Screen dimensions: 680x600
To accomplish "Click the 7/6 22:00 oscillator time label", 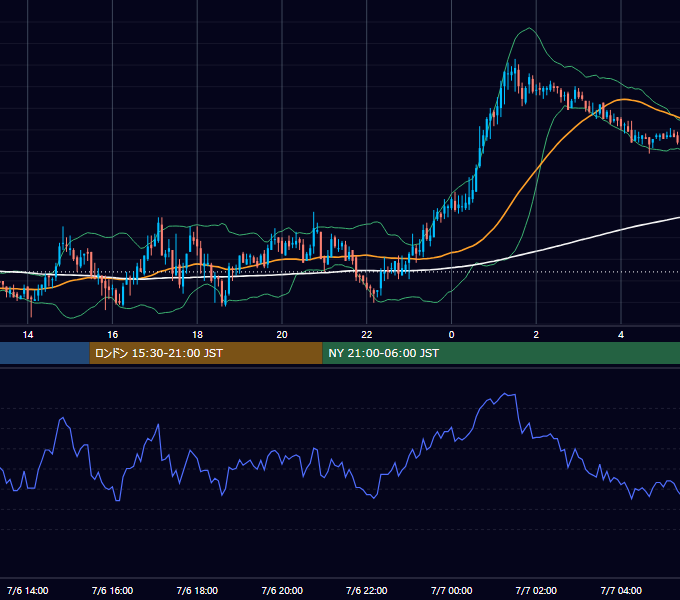I will coord(367,590).
